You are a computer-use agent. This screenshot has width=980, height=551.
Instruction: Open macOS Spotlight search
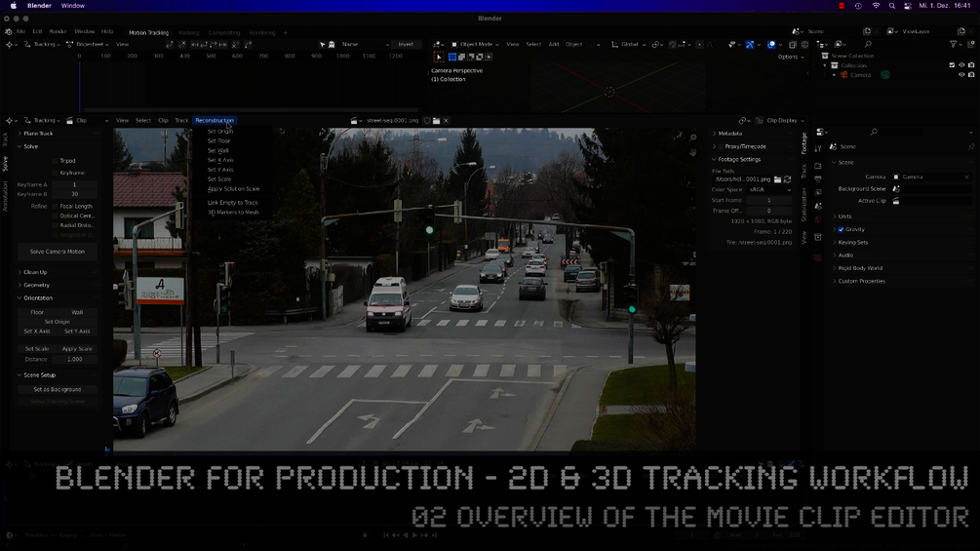click(x=892, y=6)
